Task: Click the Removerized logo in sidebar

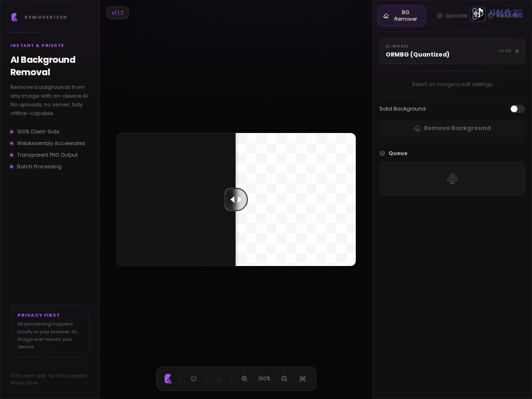Action: [15, 17]
